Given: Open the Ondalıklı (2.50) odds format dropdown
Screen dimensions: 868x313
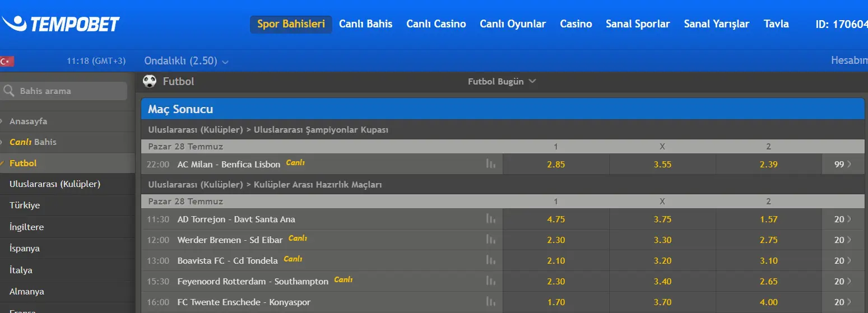Looking at the screenshot, I should pos(186,61).
